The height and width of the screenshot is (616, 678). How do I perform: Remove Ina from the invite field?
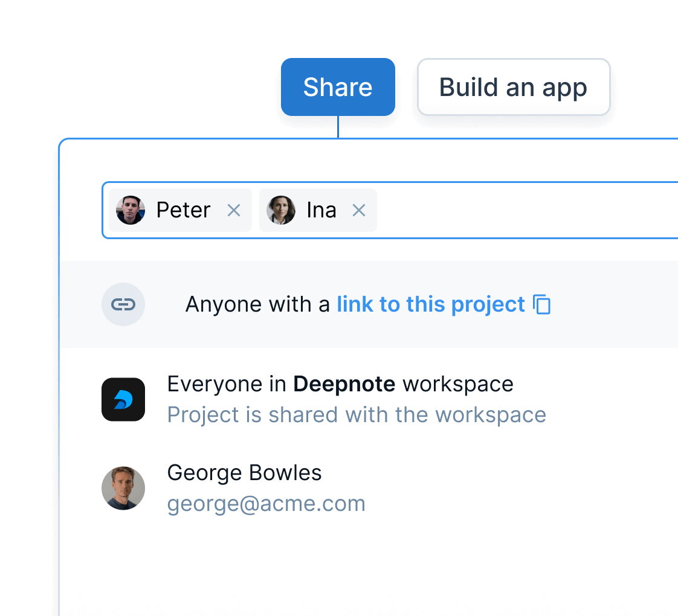[359, 210]
